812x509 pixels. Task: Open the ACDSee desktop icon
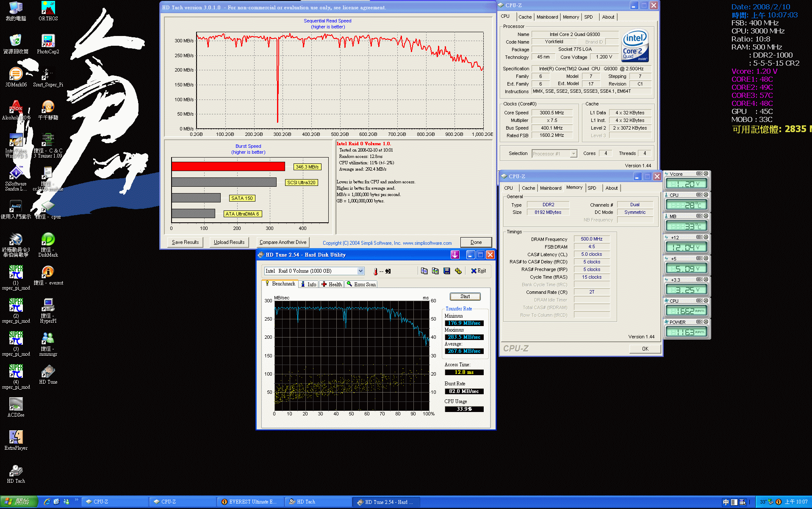point(16,408)
